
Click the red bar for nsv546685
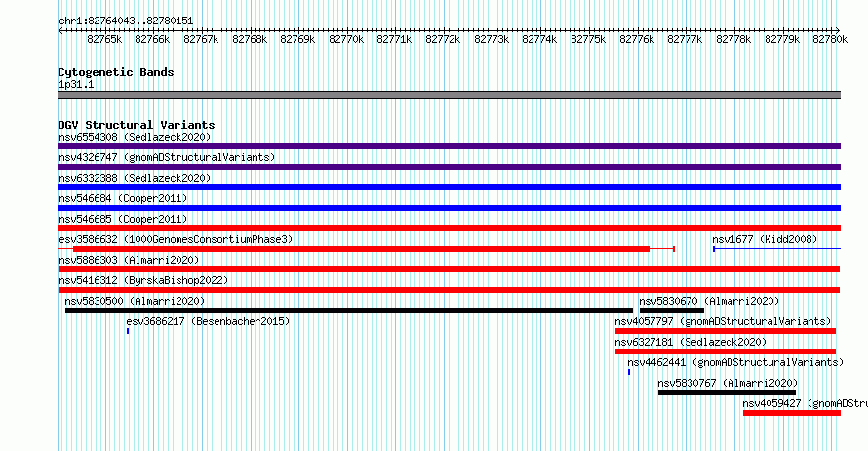pyautogui.click(x=449, y=228)
